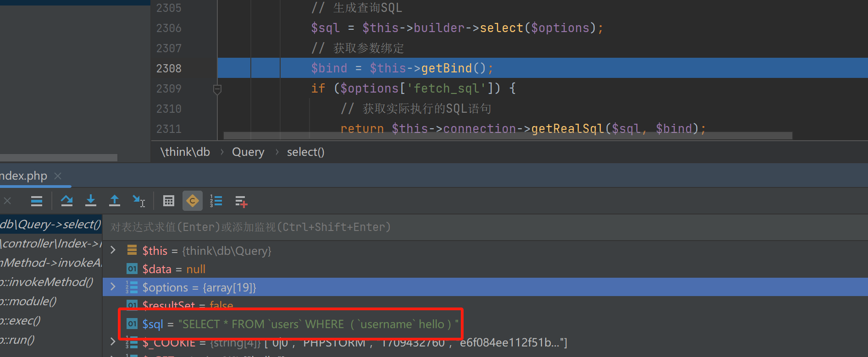Switch to the index.php debug tab

point(24,176)
